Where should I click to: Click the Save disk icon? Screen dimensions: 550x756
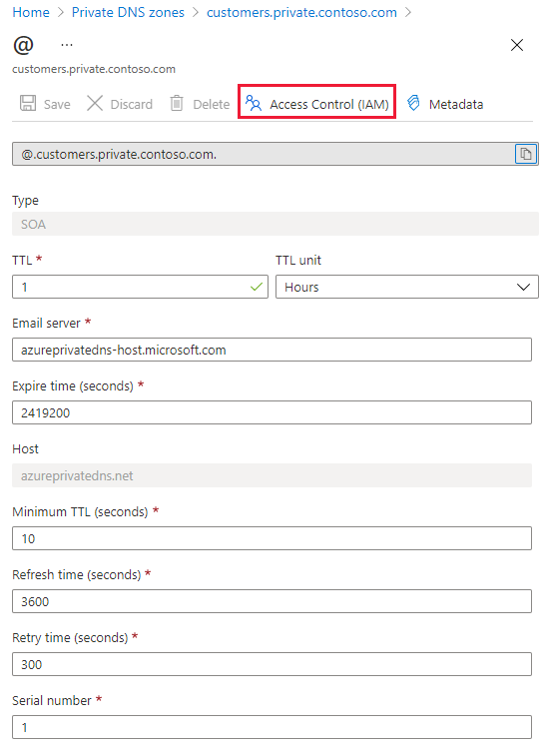pyautogui.click(x=28, y=103)
